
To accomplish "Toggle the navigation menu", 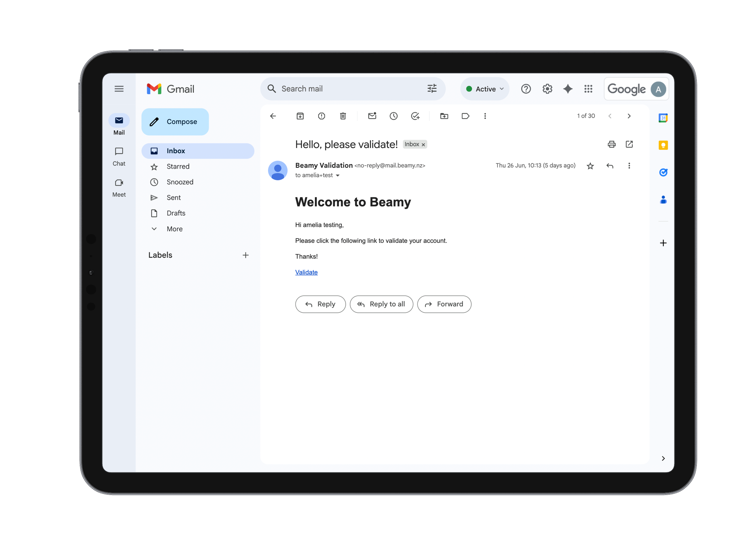I will point(119,88).
